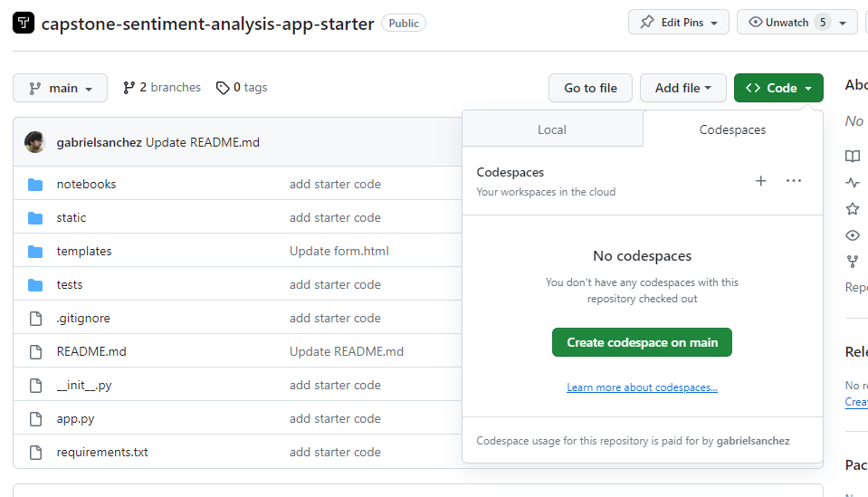Viewport: 868px width, 497px height.
Task: Click the requirements.txt file icon
Action: coord(35,453)
